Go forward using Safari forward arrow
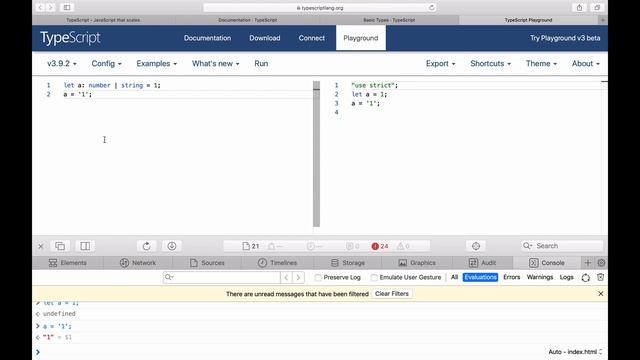 click(x=51, y=7)
